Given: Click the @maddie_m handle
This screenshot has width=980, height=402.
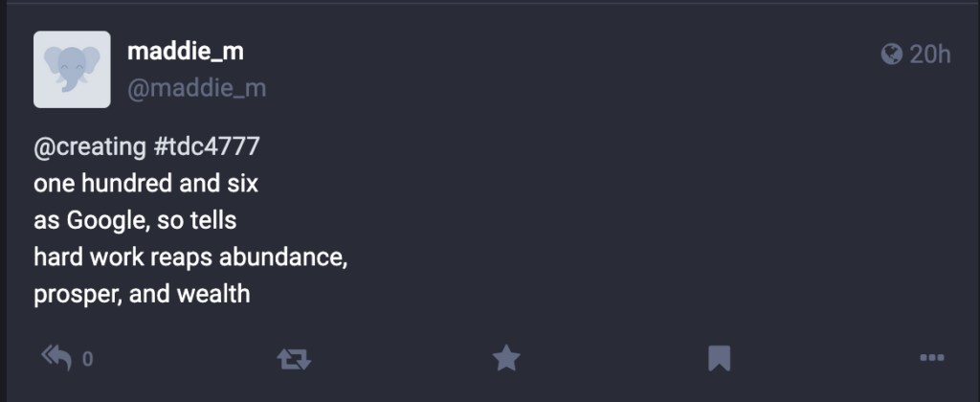Looking at the screenshot, I should (x=197, y=89).
